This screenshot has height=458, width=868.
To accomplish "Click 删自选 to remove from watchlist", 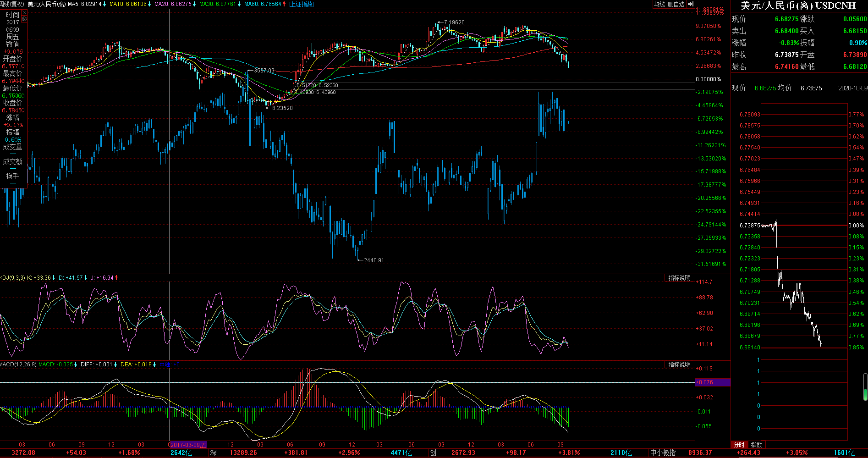I will [676, 4].
